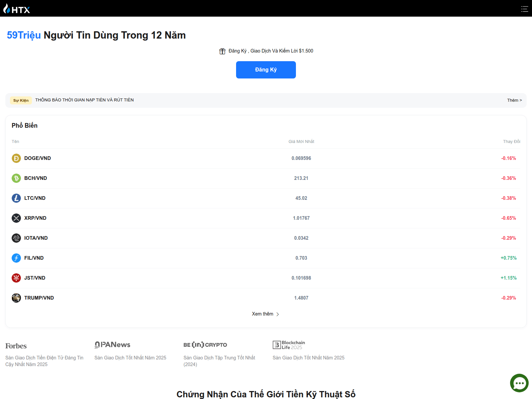Open the BCH/VND pair
This screenshot has width=532, height=399.
[x=36, y=178]
